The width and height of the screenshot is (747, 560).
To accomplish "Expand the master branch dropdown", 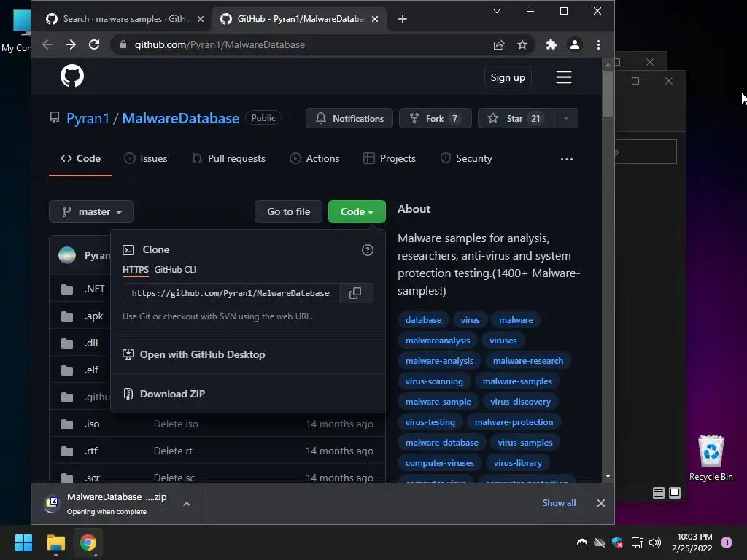I will (91, 212).
